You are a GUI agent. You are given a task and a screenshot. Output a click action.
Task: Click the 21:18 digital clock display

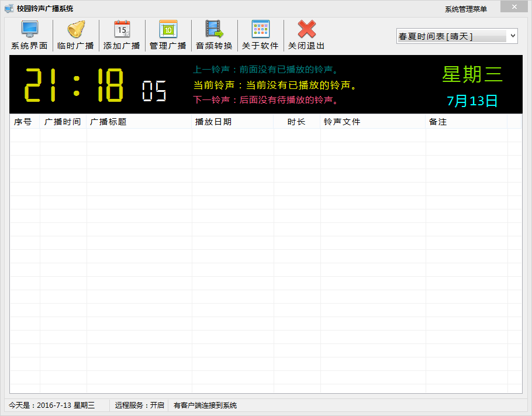pos(74,85)
